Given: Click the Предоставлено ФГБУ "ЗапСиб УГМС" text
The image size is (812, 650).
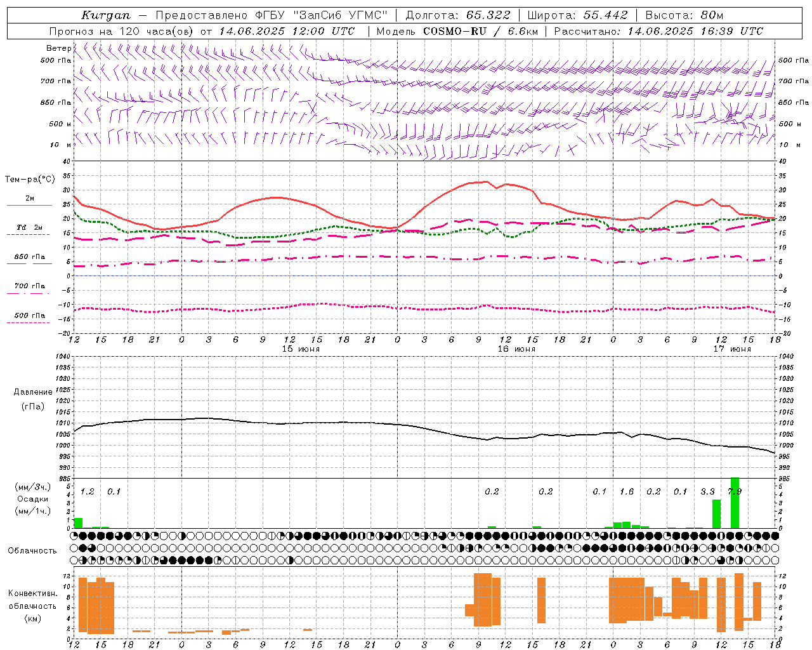Looking at the screenshot, I should pyautogui.click(x=271, y=15).
